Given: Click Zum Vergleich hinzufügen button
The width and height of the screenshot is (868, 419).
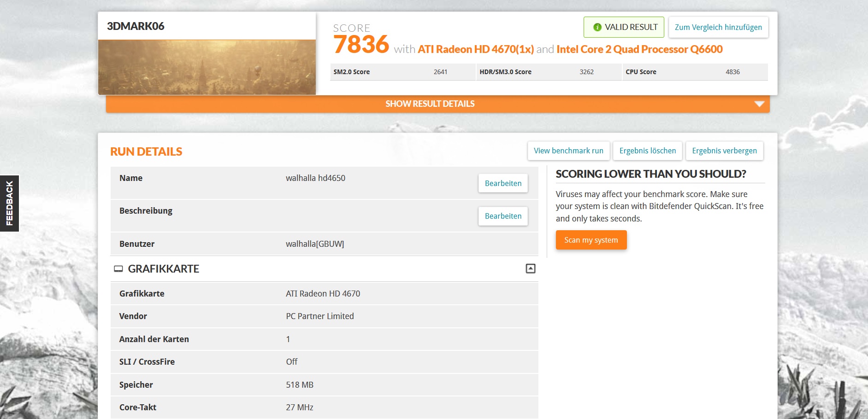Looking at the screenshot, I should (x=718, y=27).
